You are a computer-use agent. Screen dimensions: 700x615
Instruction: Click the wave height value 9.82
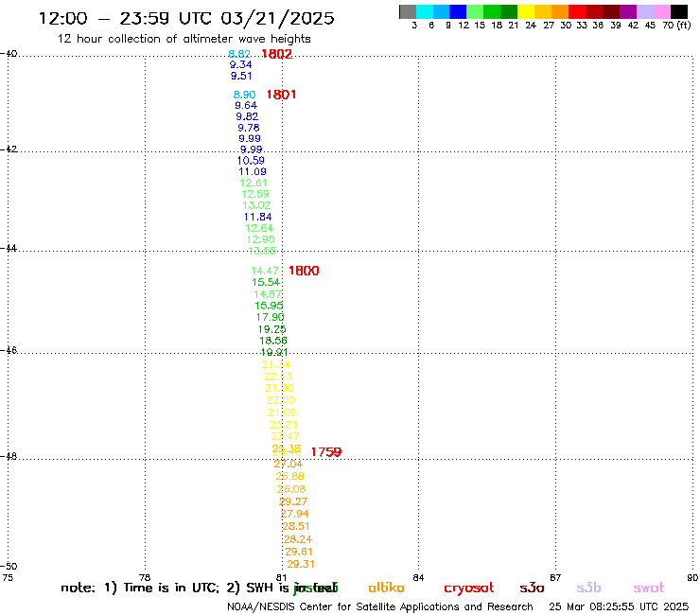pyautogui.click(x=247, y=116)
